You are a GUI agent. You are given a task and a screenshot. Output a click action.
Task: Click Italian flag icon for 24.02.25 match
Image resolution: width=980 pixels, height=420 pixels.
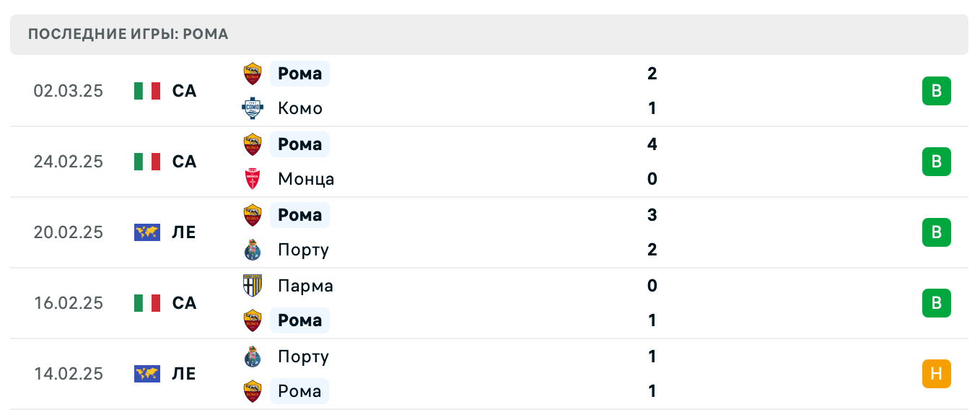coord(147,162)
